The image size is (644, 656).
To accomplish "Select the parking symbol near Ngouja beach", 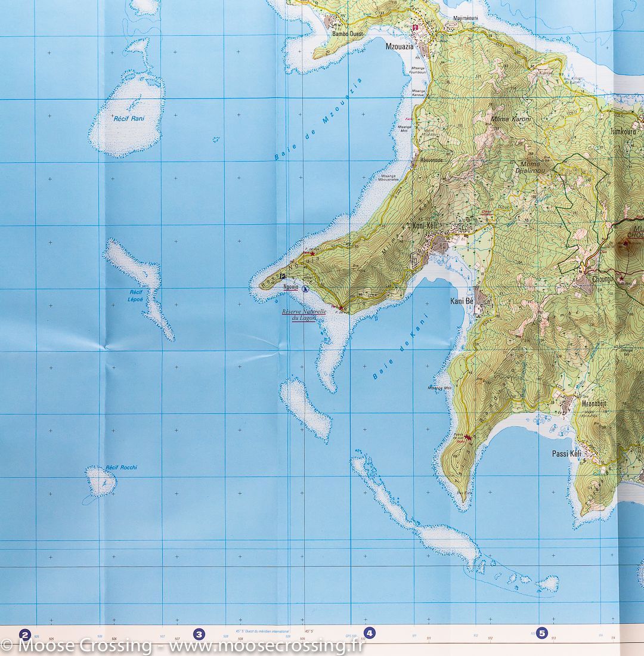I will point(282,276).
